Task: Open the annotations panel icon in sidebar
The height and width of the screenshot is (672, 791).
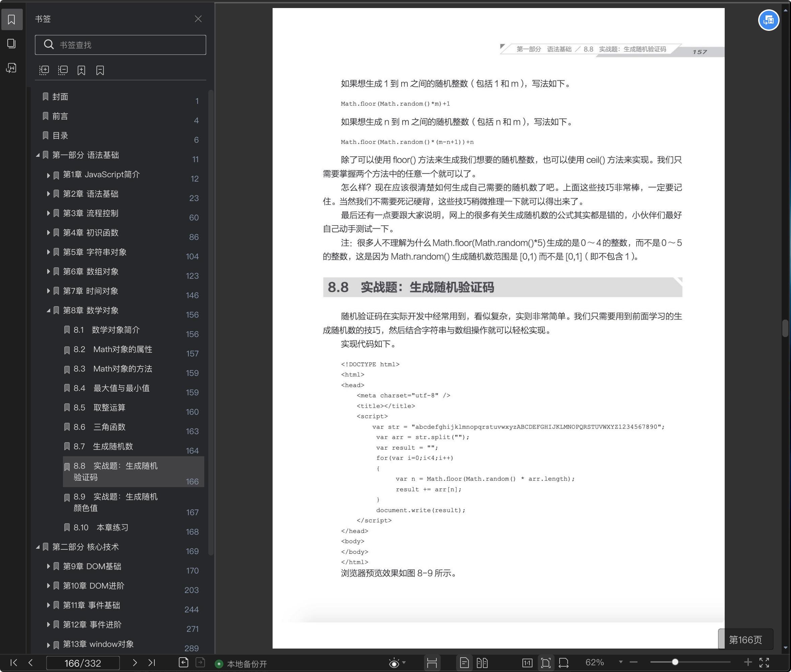Action: (12, 68)
